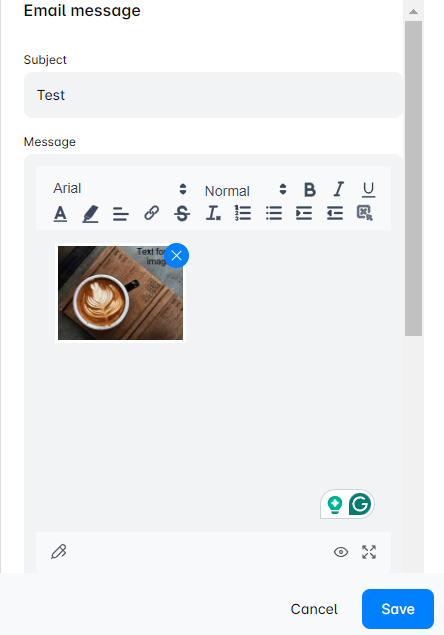Insert a hyperlink
Image resolution: width=444 pixels, height=635 pixels.
click(152, 213)
